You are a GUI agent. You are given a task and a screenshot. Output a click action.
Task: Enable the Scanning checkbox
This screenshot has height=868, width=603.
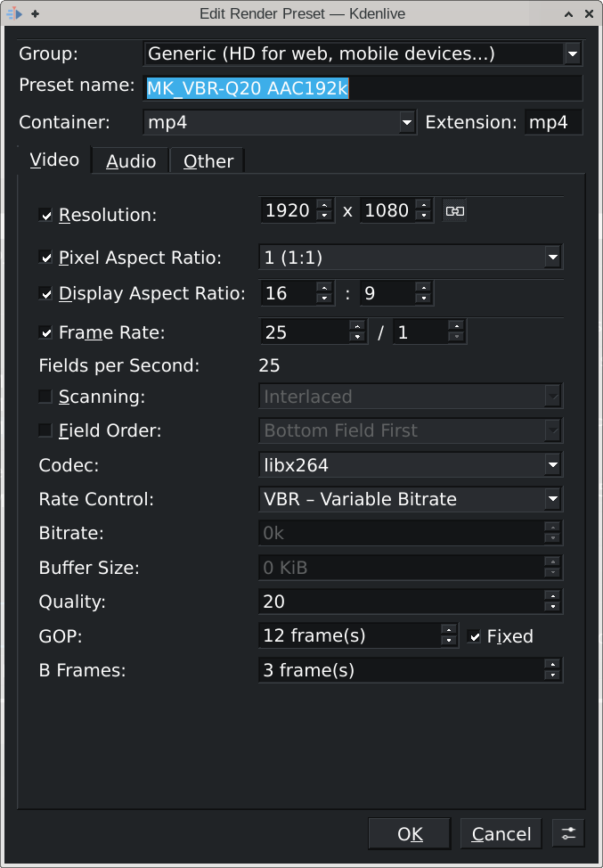pyautogui.click(x=45, y=397)
